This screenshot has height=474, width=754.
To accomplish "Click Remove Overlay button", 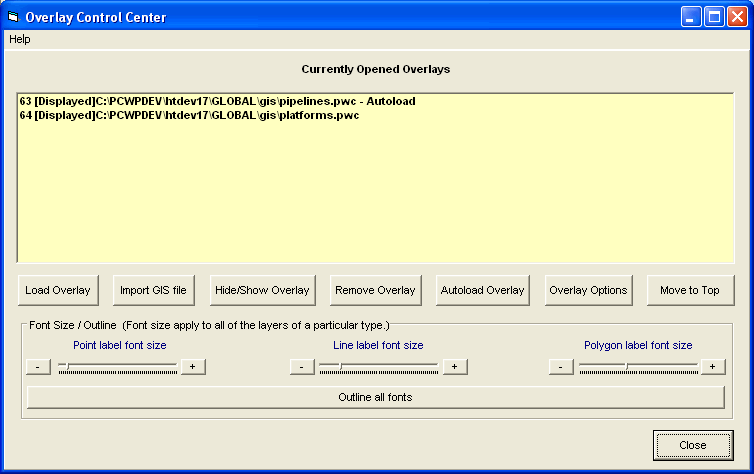I will (375, 290).
